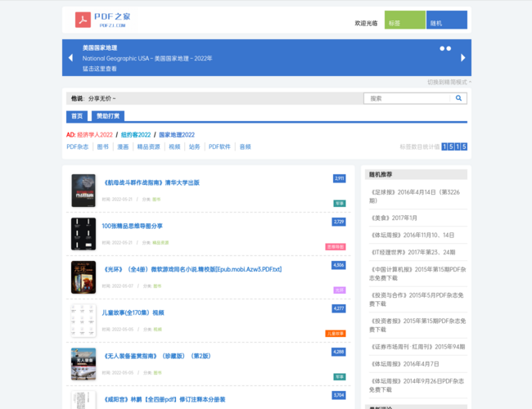
Task: Click the 100张精品思维导图 thumbnail image
Action: pos(83,234)
